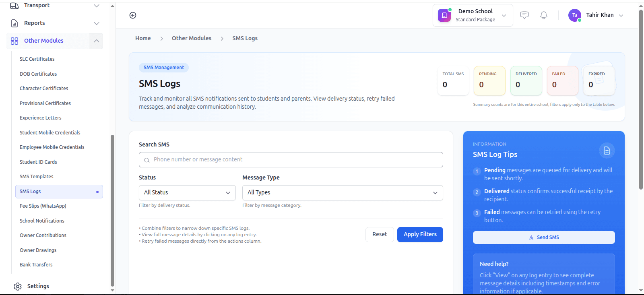The width and height of the screenshot is (644, 295).
Task: Open the All Types message dropdown
Action: tap(343, 193)
